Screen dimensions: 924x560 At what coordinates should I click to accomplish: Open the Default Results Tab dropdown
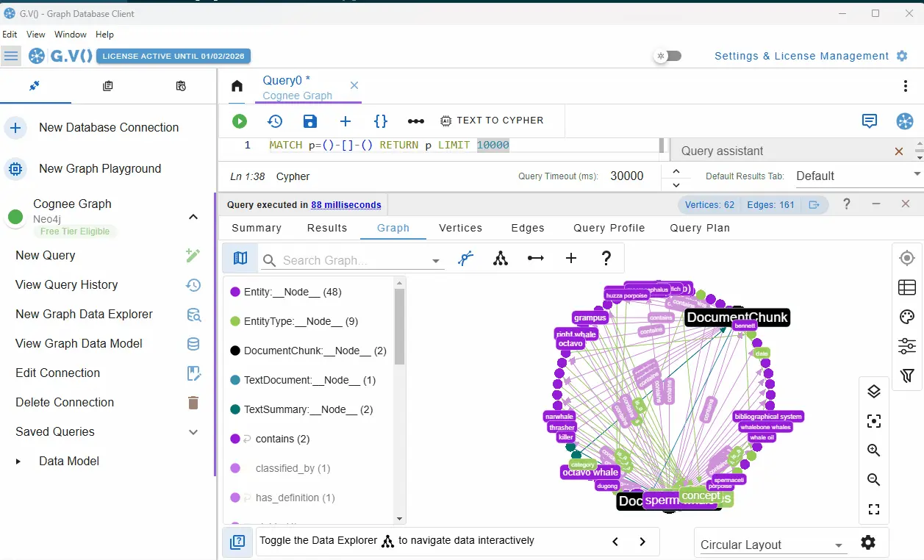857,176
